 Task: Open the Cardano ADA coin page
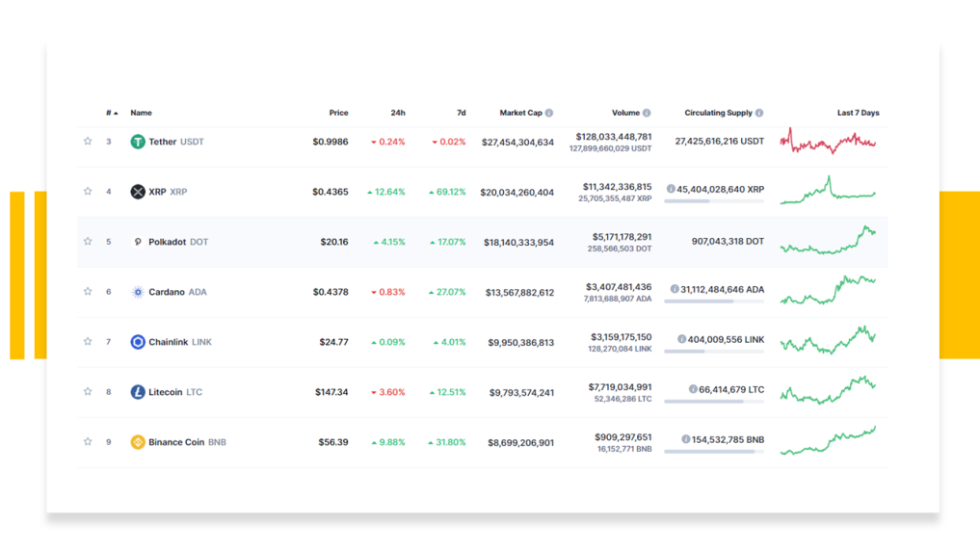pos(177,292)
